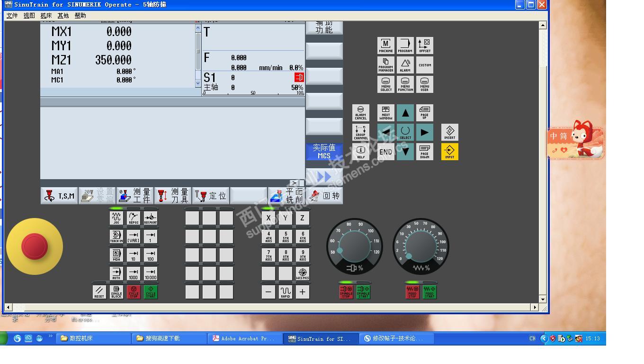Click the red SPINDLE STOP button
644x364 pixels.
pyautogui.click(x=346, y=292)
